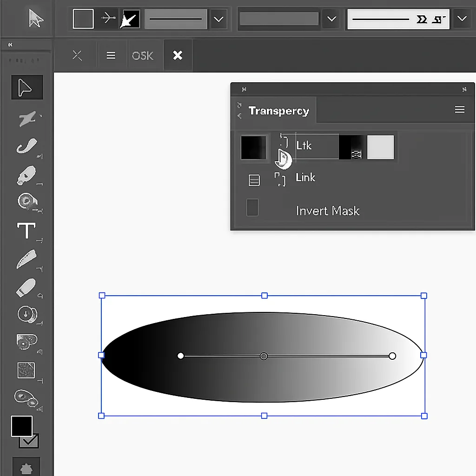Click the arrow icon next to fill box
The width and height of the screenshot is (476, 476).
[x=108, y=19]
